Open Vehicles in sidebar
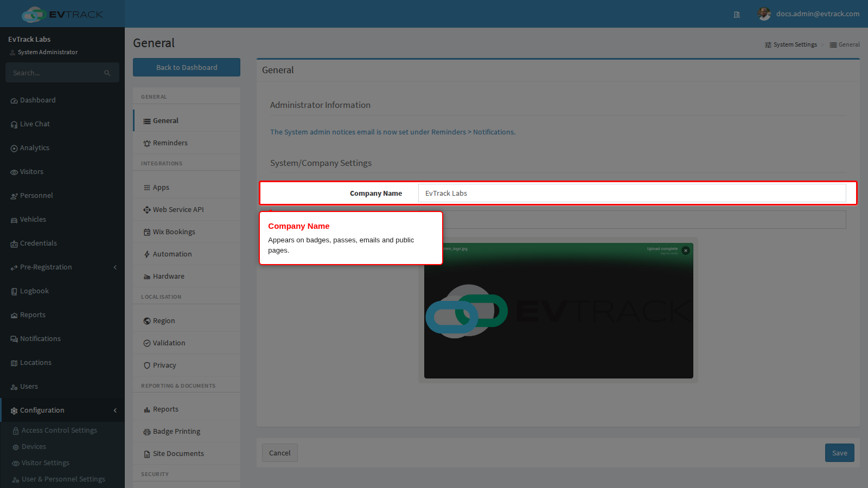Image resolution: width=868 pixels, height=488 pixels. click(x=62, y=220)
